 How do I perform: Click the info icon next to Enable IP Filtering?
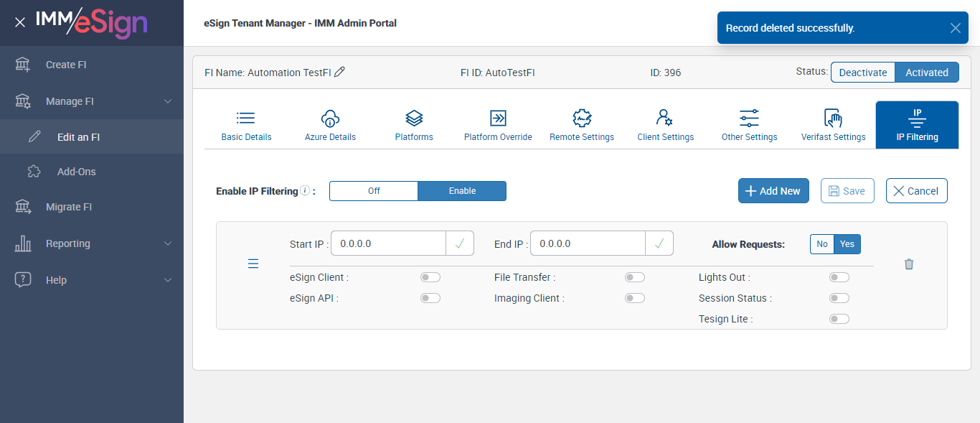(x=305, y=191)
